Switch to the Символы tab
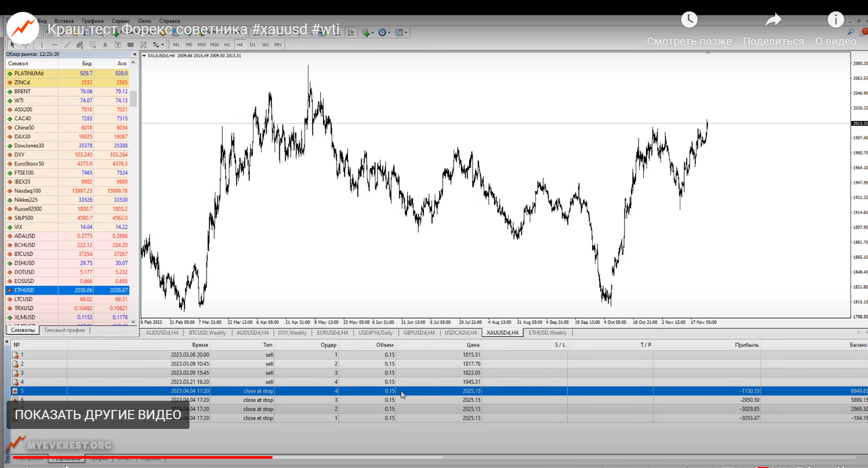This screenshot has width=868, height=468. (23, 330)
